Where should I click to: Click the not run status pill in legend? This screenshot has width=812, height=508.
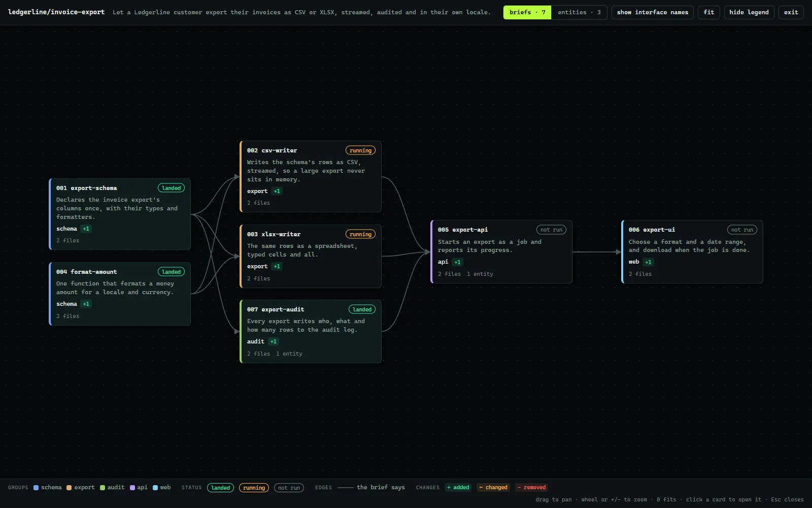pos(289,488)
